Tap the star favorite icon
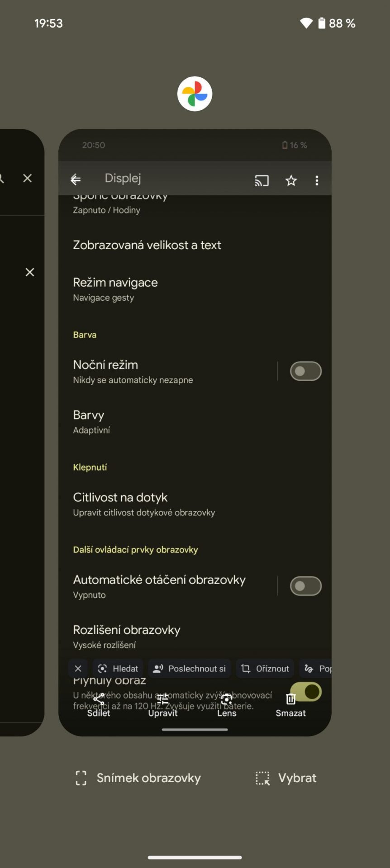Image resolution: width=390 pixels, height=868 pixels. pos(291,181)
